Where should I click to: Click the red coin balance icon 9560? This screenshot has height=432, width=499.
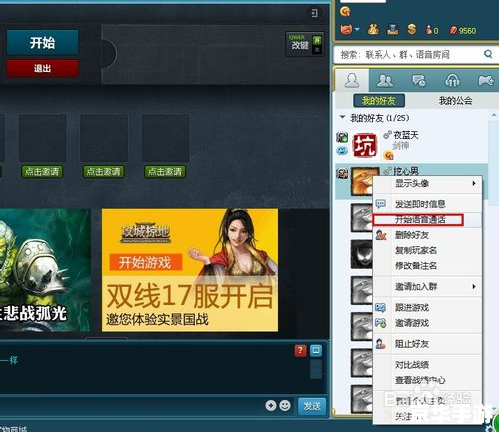463,31
